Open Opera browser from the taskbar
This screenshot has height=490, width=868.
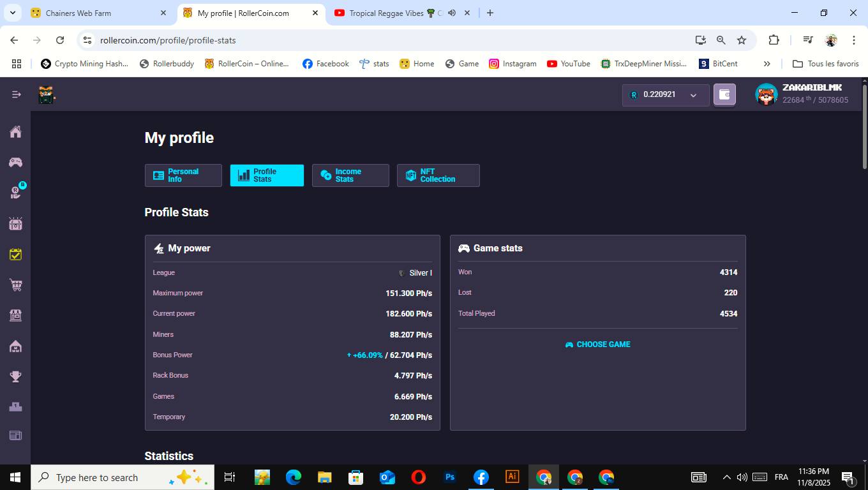click(419, 477)
